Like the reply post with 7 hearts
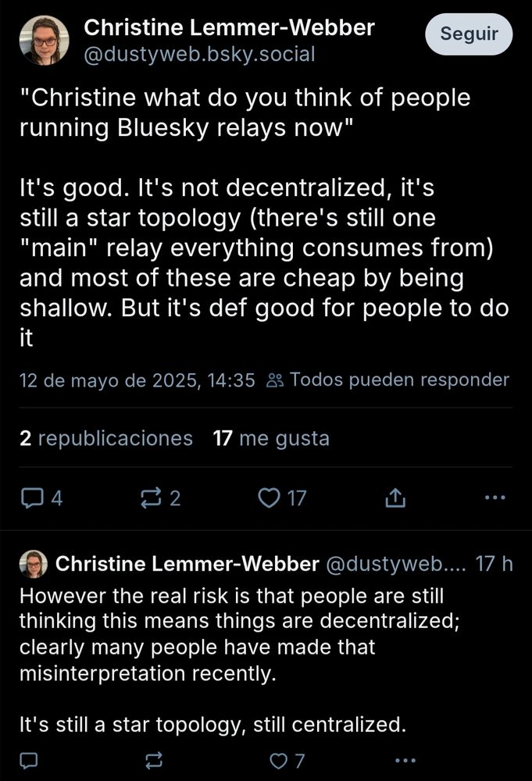Screen dimensions: 532x781 tap(287, 761)
